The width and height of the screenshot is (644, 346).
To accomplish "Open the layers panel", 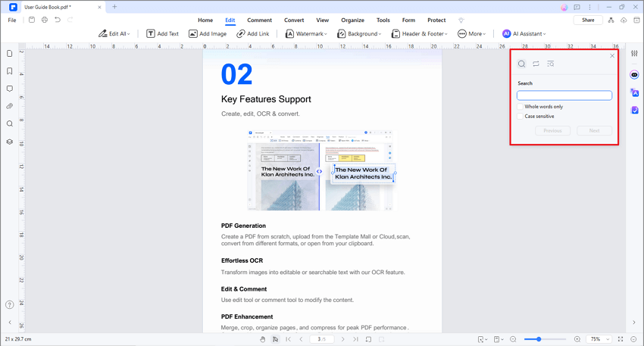I will click(x=9, y=142).
